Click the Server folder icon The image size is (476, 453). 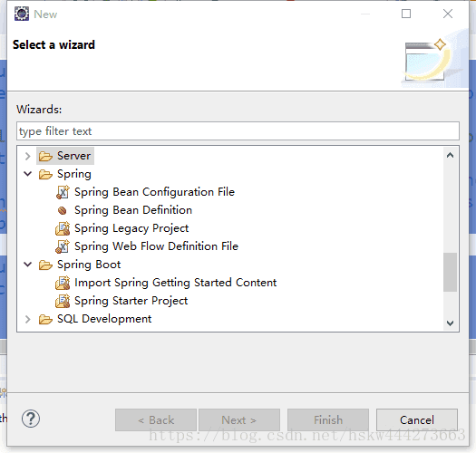[x=45, y=156]
